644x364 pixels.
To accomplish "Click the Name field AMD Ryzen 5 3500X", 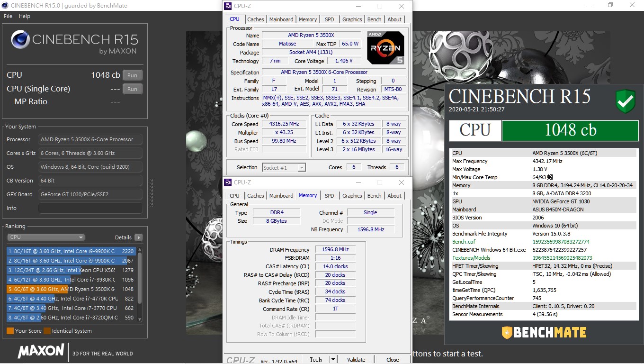I will pyautogui.click(x=311, y=36).
